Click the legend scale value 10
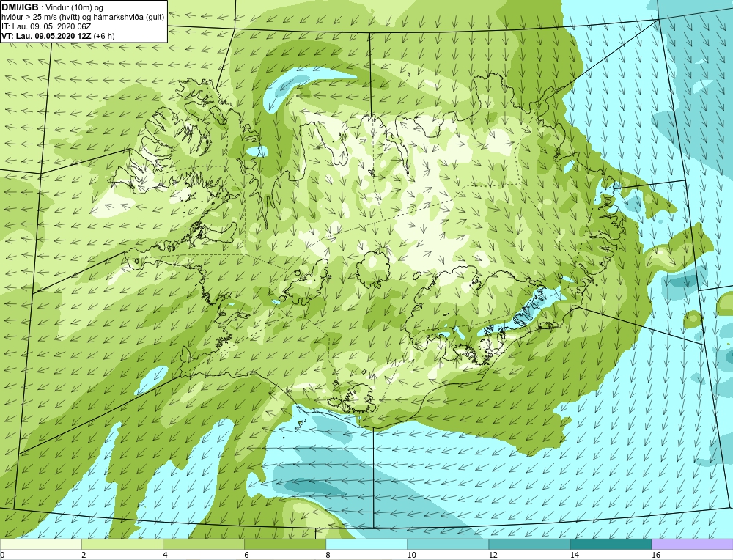 [x=411, y=555]
